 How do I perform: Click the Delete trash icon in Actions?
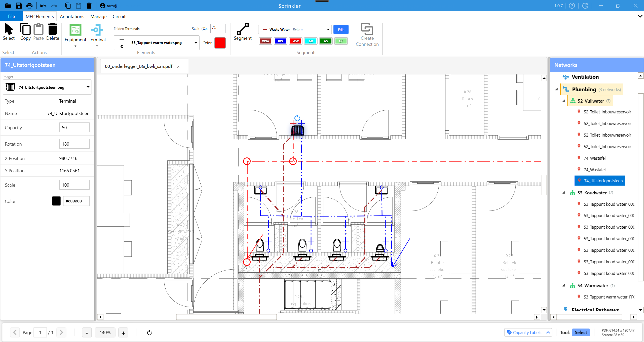53,30
